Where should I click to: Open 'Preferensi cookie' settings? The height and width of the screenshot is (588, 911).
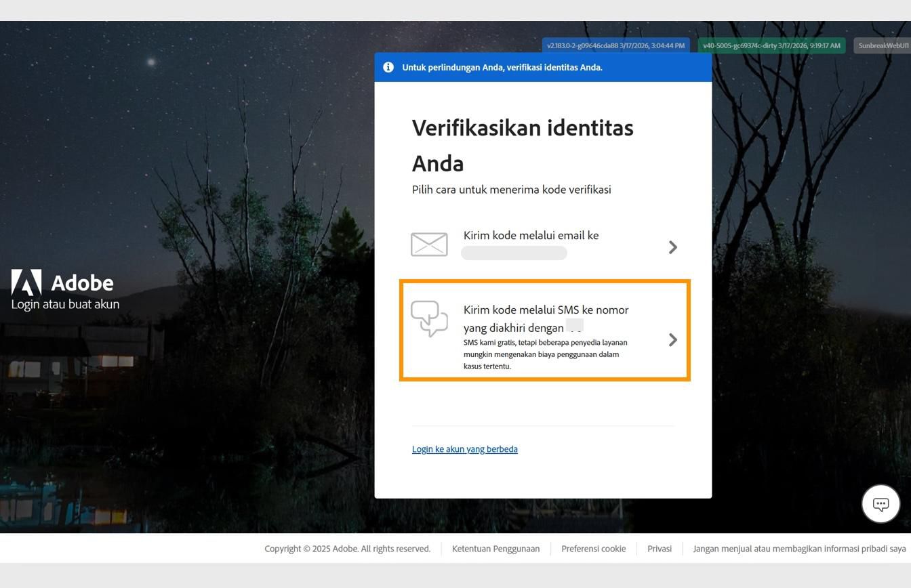(x=593, y=549)
